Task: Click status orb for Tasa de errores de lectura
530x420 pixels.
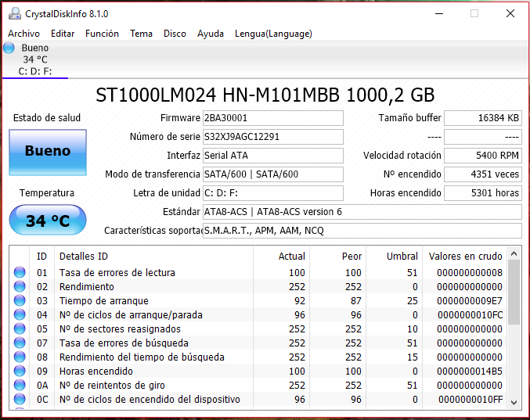Action: pyautogui.click(x=20, y=272)
